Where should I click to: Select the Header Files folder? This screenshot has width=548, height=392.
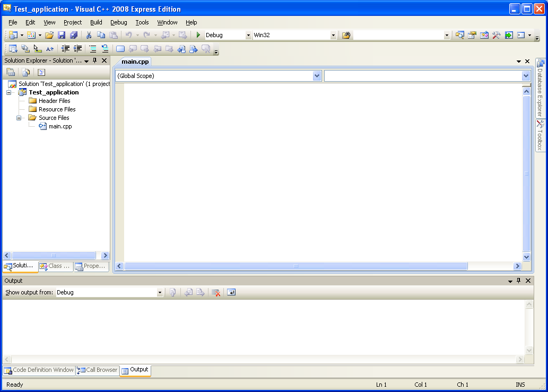pos(55,101)
